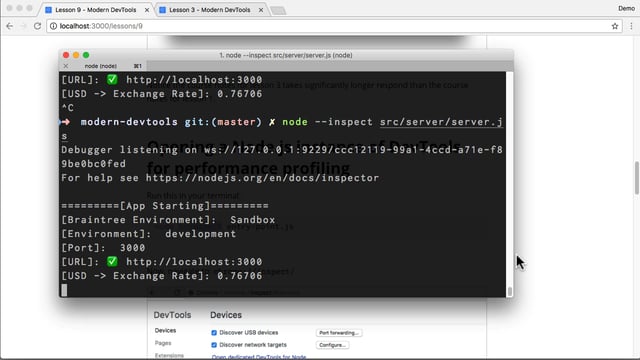The height and width of the screenshot is (360, 640).
Task: Click the [Port]: 3000 line
Action: click(x=103, y=248)
